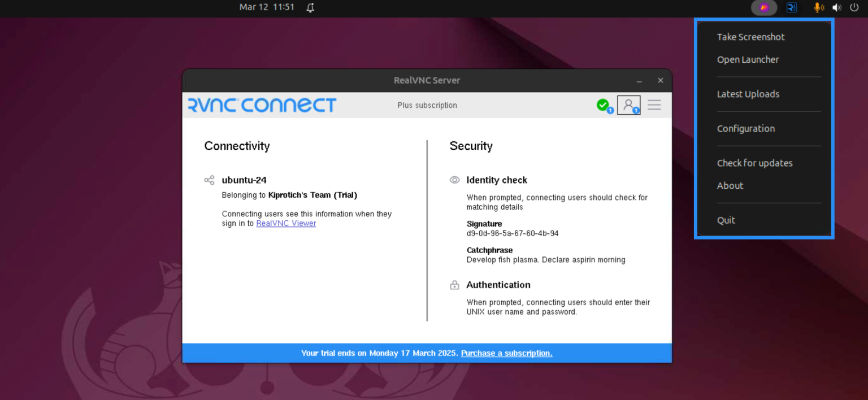Open the RealVNC connectivity status indicator

604,105
